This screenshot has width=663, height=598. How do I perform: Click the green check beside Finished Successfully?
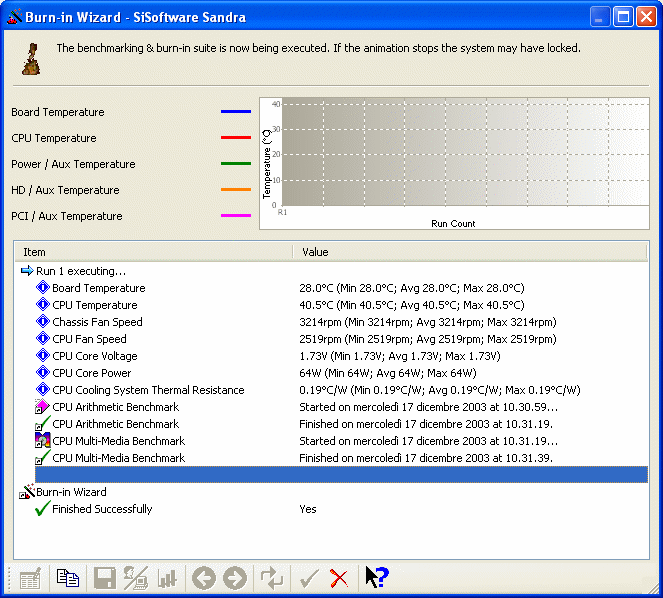tap(42, 508)
